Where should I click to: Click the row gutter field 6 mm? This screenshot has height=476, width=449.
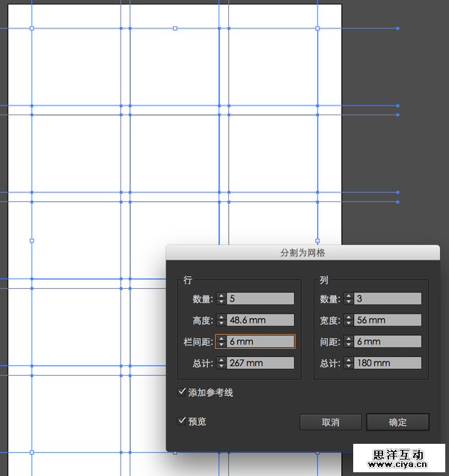pos(260,342)
